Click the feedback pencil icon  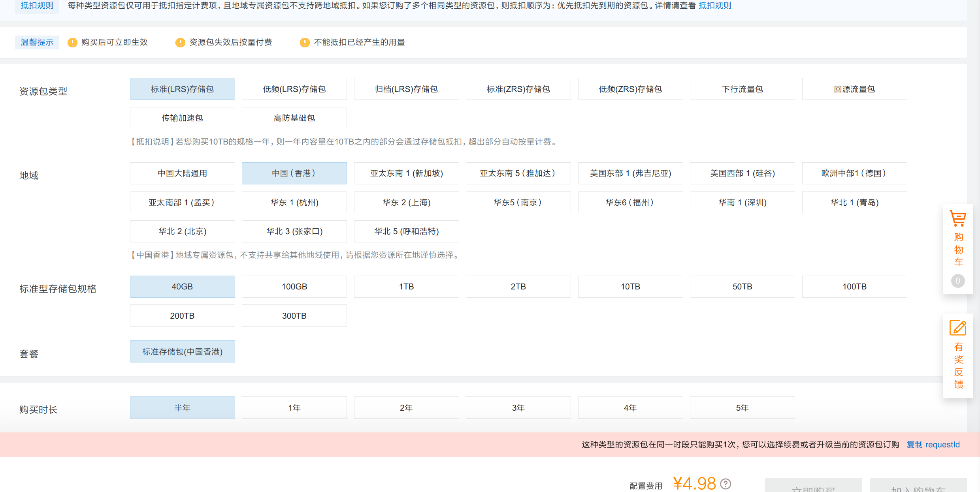(x=957, y=328)
